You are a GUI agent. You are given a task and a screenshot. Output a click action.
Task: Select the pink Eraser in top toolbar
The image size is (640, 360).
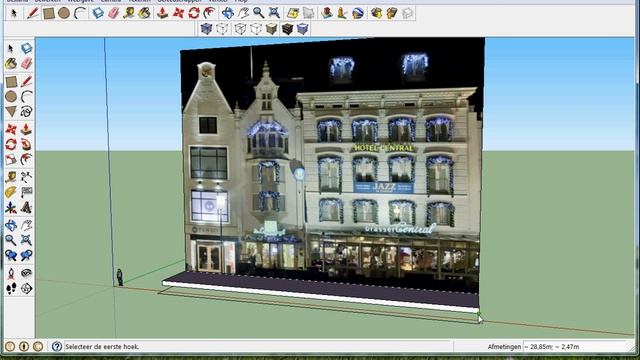[113, 13]
